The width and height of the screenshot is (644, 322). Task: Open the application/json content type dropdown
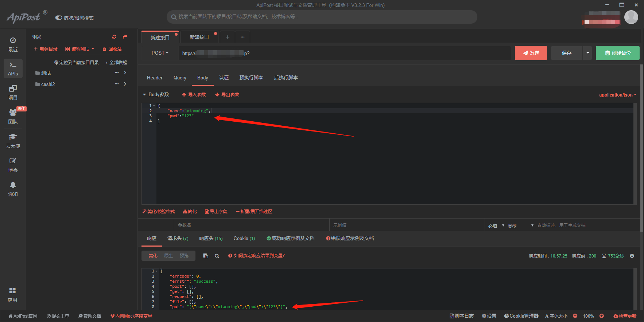click(618, 95)
